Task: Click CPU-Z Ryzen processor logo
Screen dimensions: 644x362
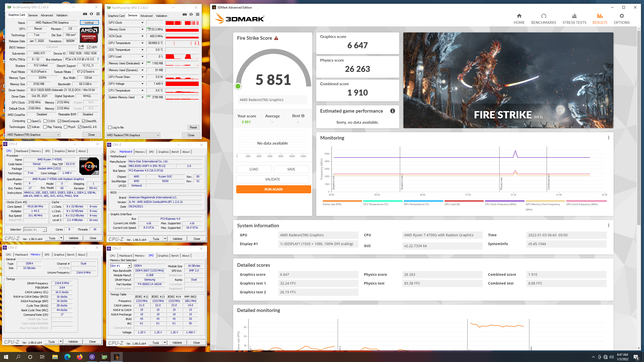Action: tap(89, 166)
